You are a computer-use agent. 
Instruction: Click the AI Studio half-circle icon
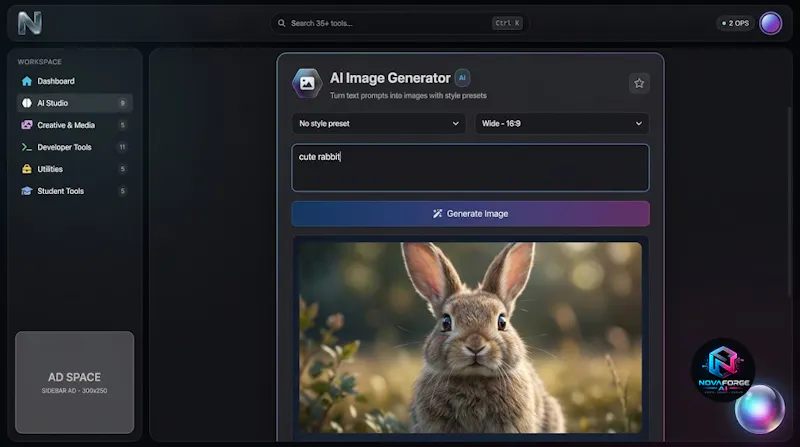pyautogui.click(x=27, y=103)
